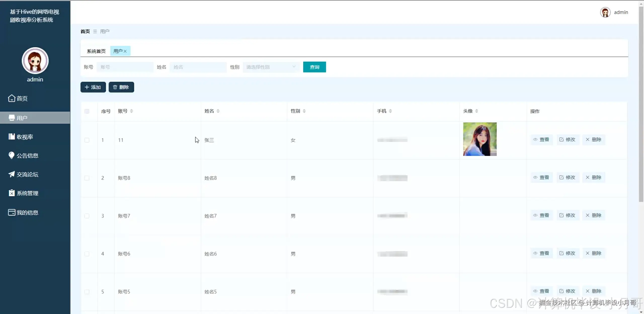Click the 公告信息 lightbulb icon
This screenshot has height=314, width=644.
pyautogui.click(x=12, y=155)
